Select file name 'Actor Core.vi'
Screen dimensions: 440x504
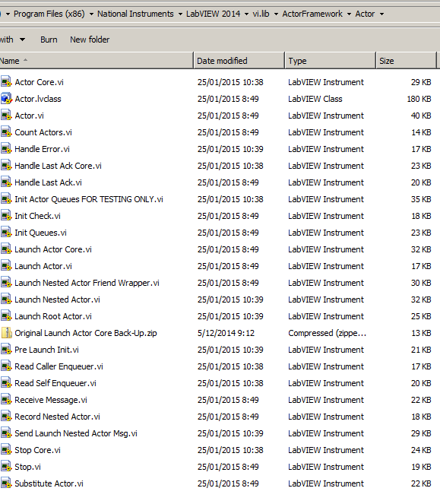pyautogui.click(x=39, y=82)
